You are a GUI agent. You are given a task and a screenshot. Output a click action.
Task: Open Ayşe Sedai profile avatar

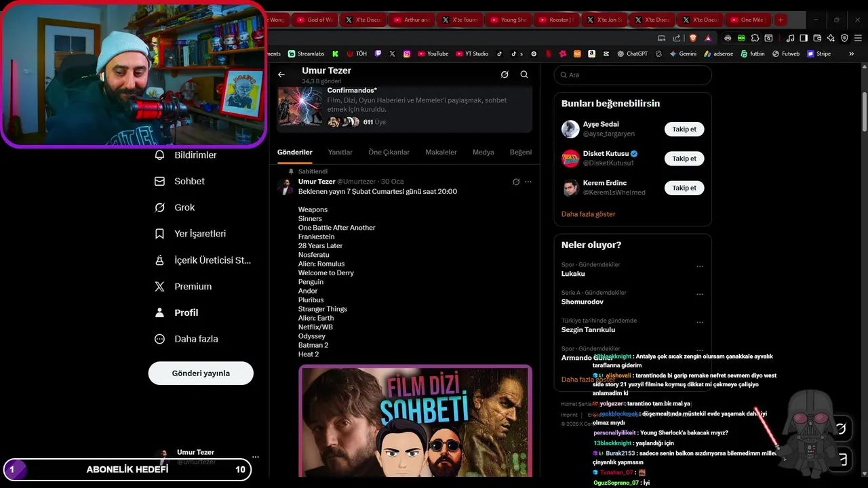pyautogui.click(x=570, y=129)
